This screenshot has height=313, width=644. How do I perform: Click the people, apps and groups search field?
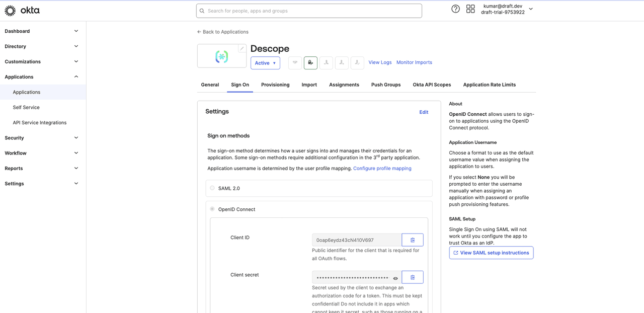click(309, 11)
